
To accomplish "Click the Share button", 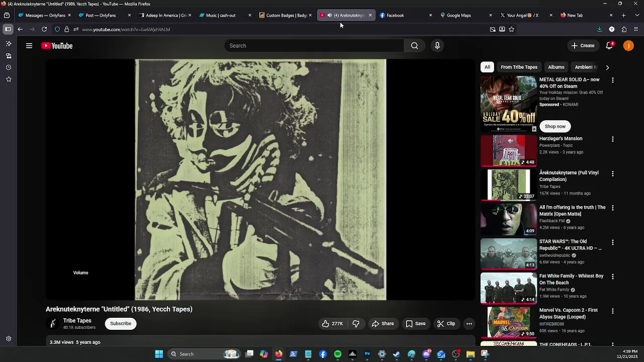I will click(382, 324).
